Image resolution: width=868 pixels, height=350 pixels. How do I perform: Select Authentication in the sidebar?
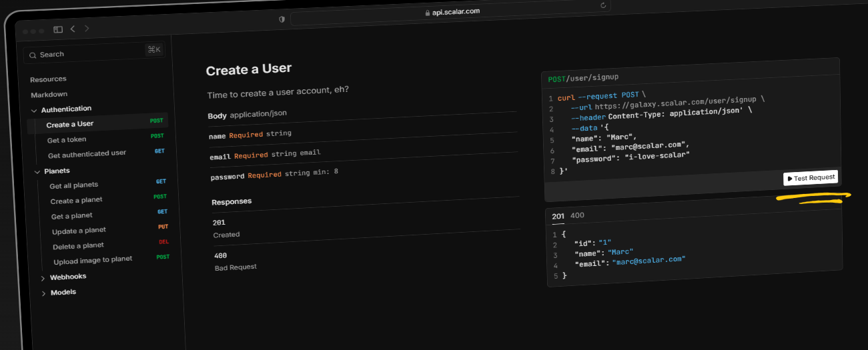pos(66,109)
